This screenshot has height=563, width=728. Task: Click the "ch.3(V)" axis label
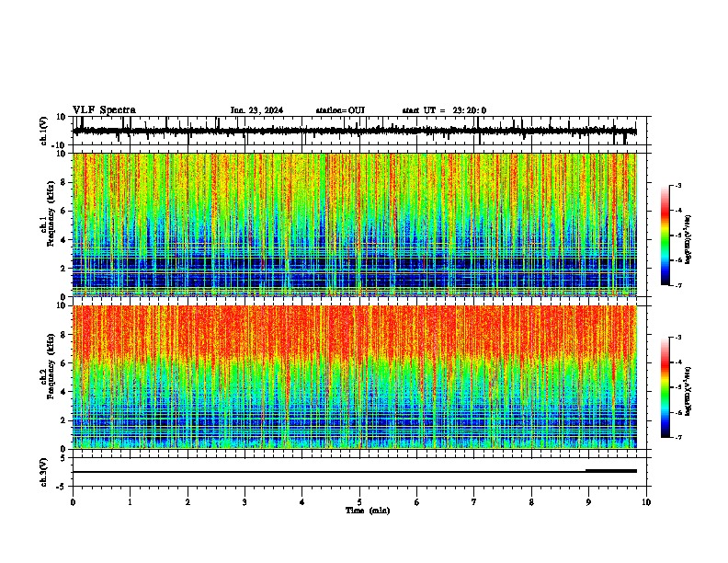pos(43,472)
